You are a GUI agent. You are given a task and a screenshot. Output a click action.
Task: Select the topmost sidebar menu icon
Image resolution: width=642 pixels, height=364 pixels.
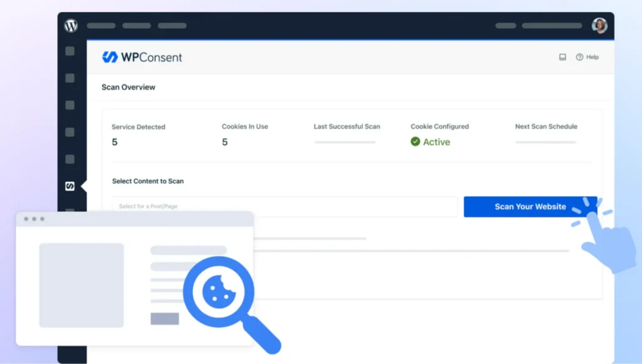[70, 51]
